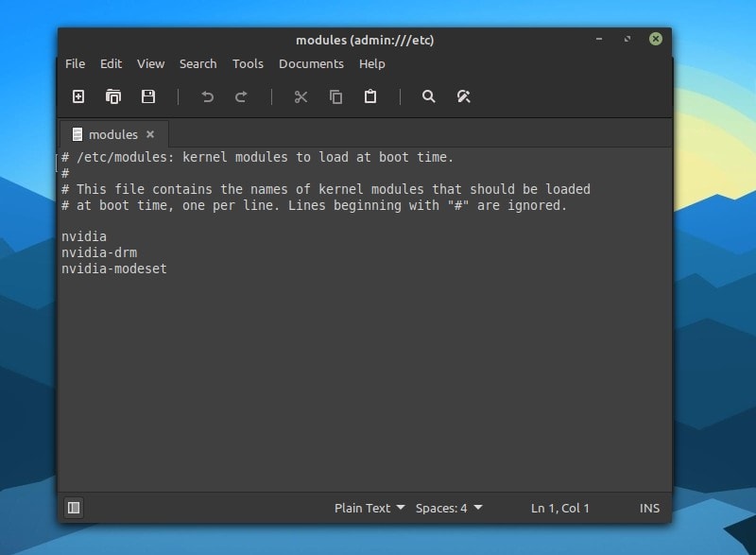Open find using magnifier icon
756x555 pixels.
click(x=429, y=96)
